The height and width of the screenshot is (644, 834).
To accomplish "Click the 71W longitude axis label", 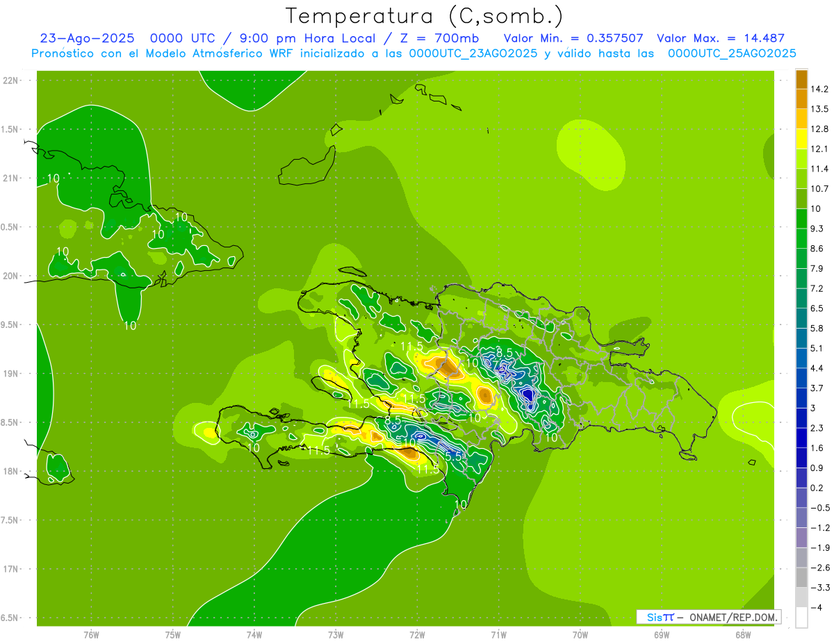I will [498, 635].
